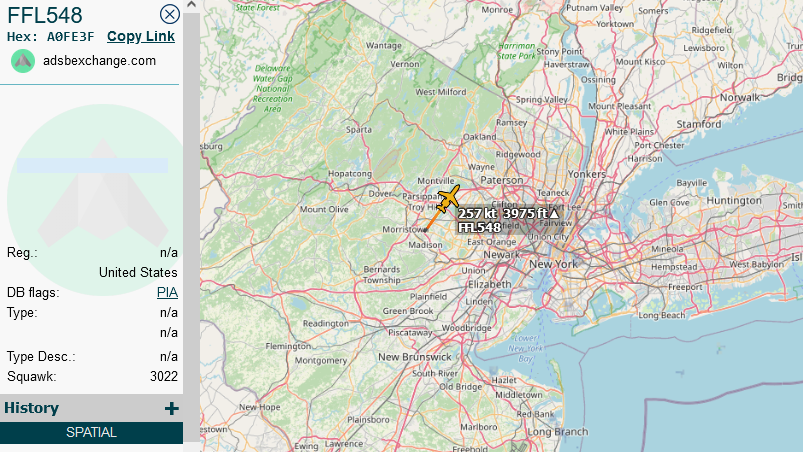This screenshot has height=452, width=803.
Task: Click the New Brunswick label on map
Action: pyautogui.click(x=415, y=357)
